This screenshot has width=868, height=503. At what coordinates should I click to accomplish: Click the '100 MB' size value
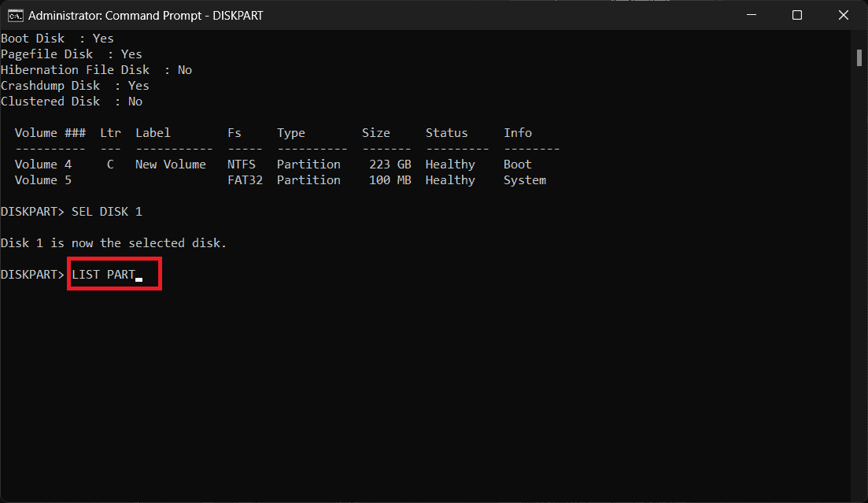pyautogui.click(x=390, y=180)
